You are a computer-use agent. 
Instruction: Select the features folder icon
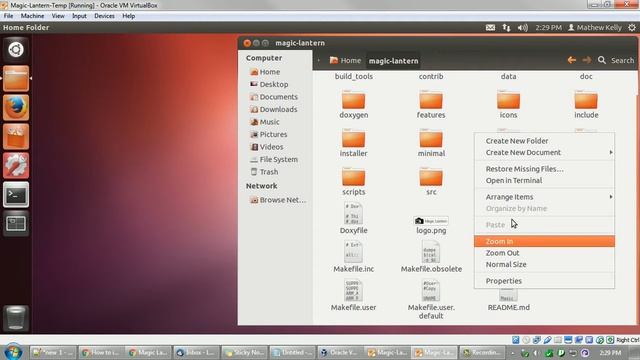[431, 100]
